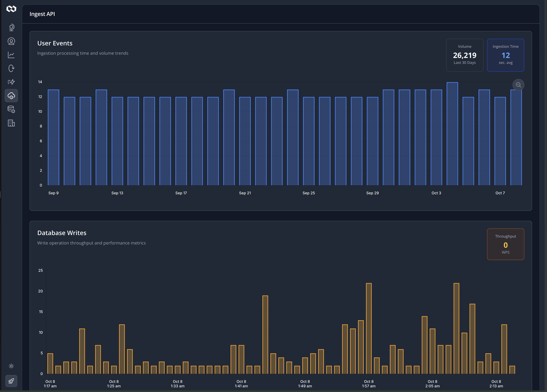
Task: Select the cloud Ingest API sidebar icon
Action: 11,96
